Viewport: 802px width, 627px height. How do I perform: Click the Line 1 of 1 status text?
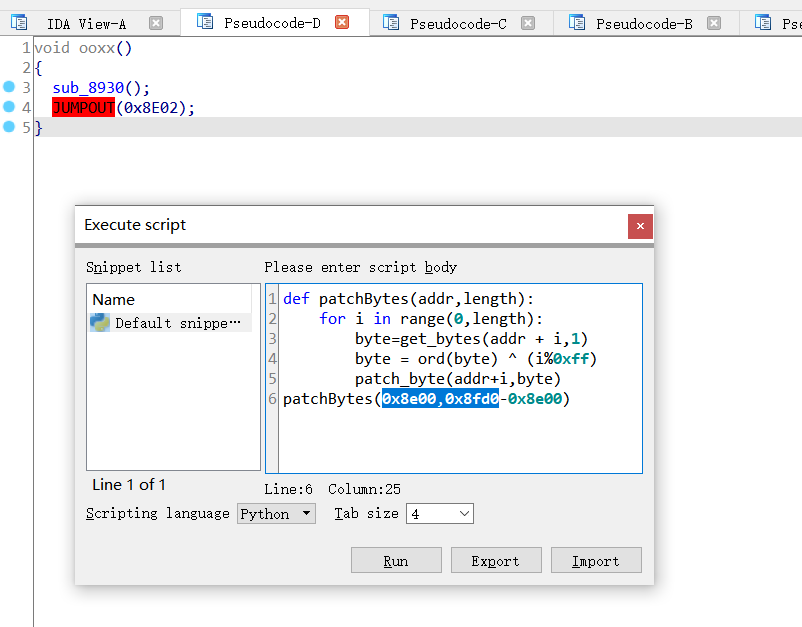pos(129,484)
